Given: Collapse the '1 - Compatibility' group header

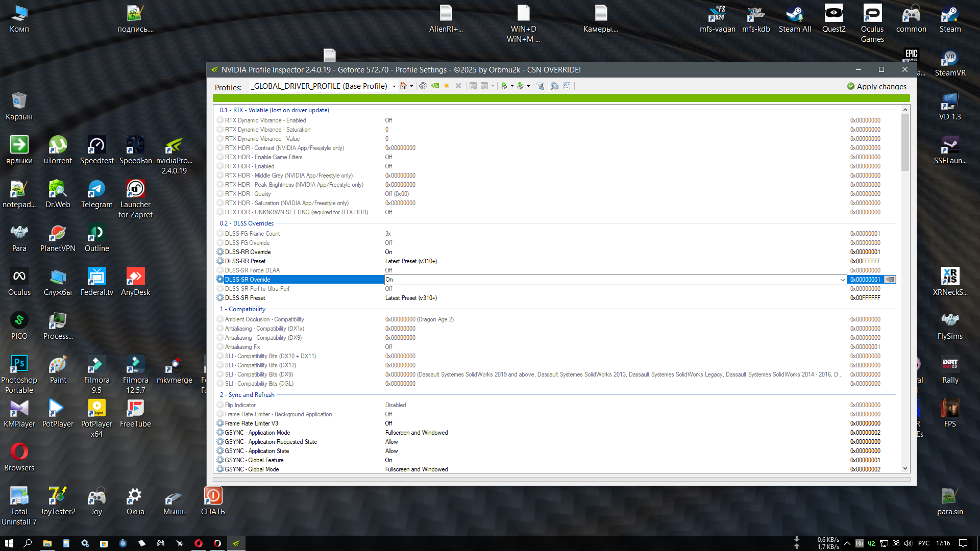Looking at the screenshot, I should pyautogui.click(x=242, y=309).
